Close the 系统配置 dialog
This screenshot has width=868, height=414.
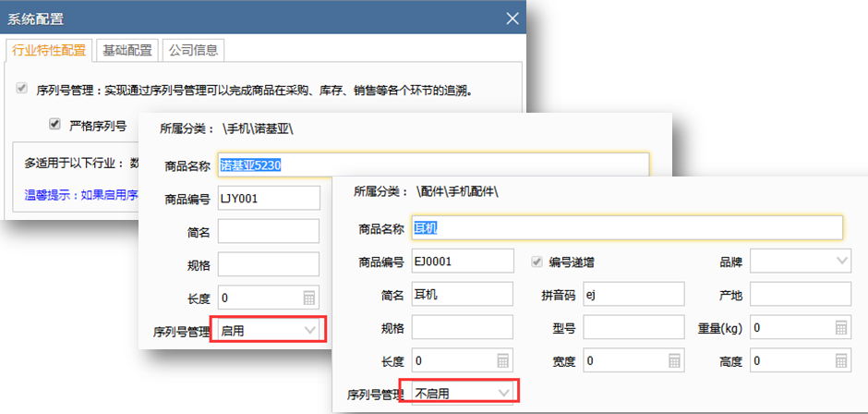(512, 18)
